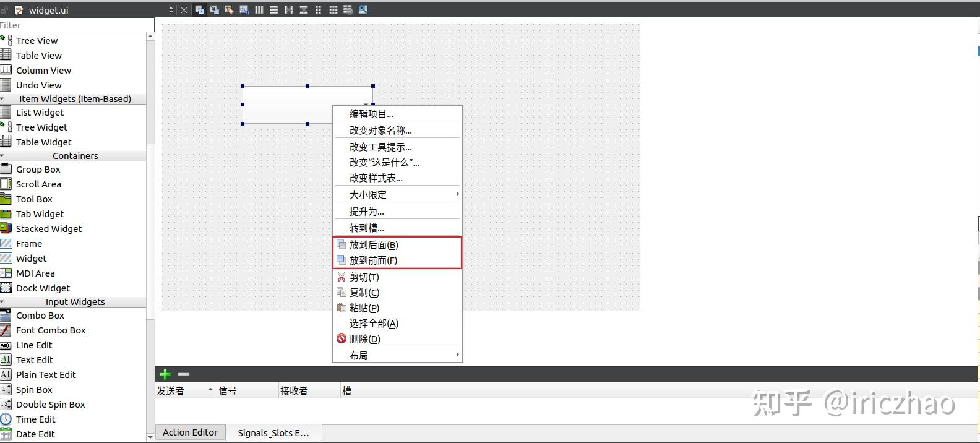Screen dimensions: 980x443
Task: Select the Edit Buddies mode icon
Action: (229, 10)
